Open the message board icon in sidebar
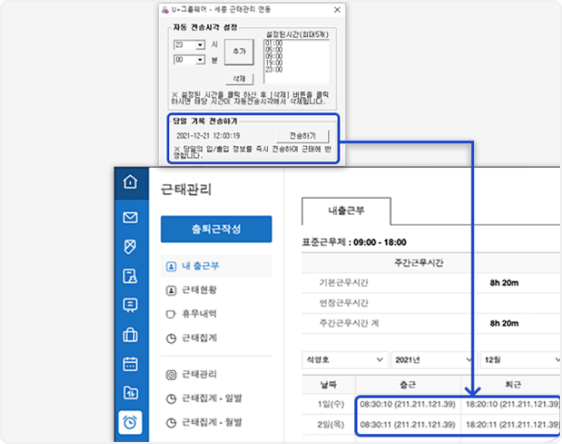The height and width of the screenshot is (444, 562). coord(130,305)
